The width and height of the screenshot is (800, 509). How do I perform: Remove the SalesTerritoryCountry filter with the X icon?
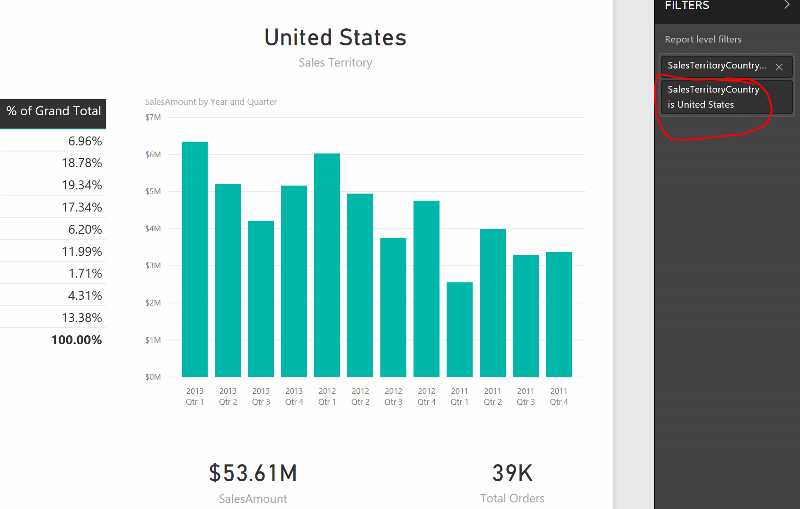click(x=779, y=67)
